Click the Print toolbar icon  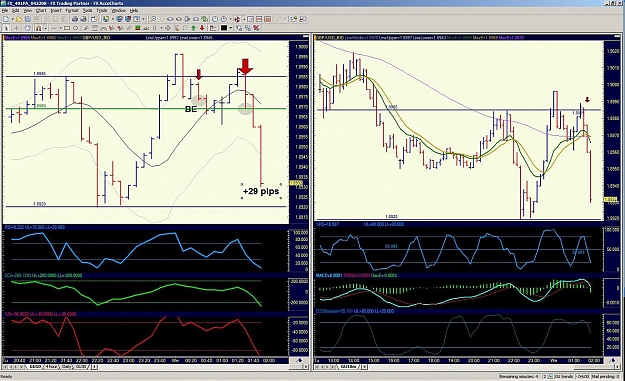pos(75,19)
